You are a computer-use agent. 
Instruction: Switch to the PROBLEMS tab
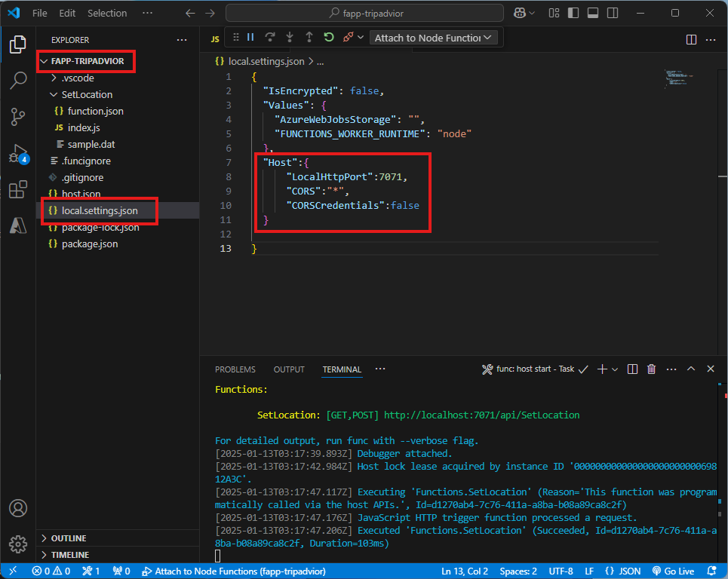235,369
